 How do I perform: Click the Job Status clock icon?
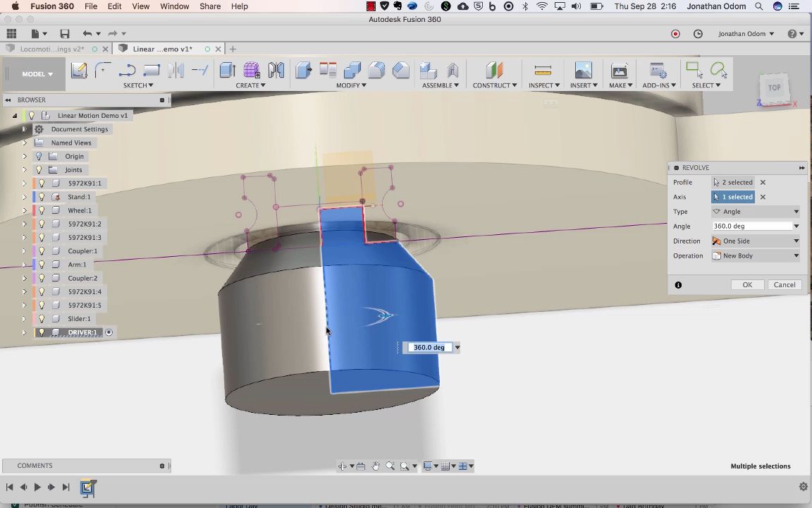tap(698, 34)
